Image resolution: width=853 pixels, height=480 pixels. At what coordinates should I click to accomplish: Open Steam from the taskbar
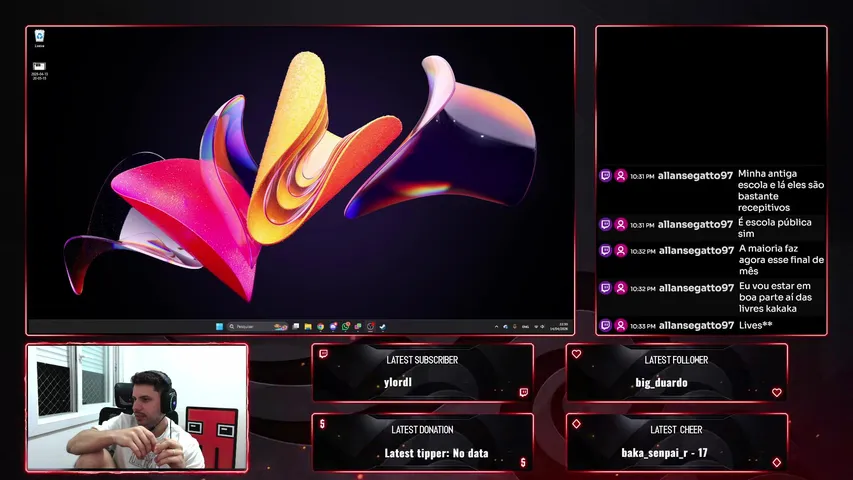click(382, 327)
